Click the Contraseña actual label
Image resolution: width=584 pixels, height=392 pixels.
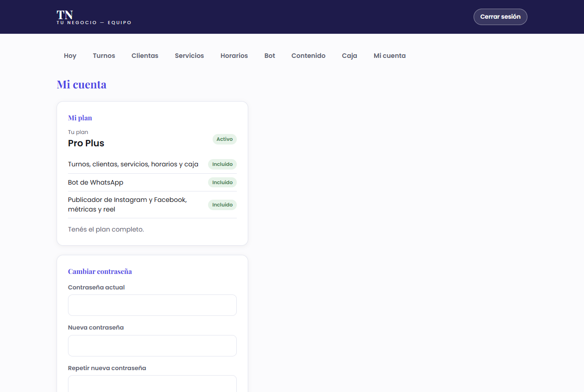96,287
